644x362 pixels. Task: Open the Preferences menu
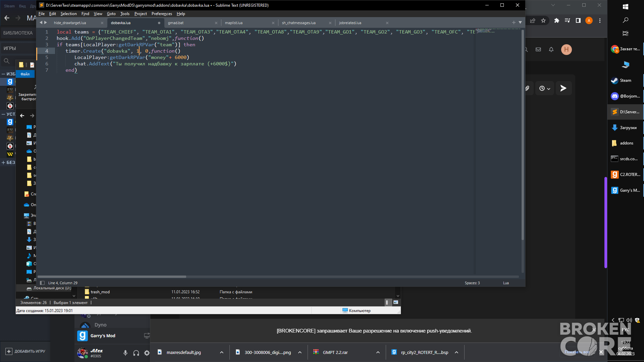click(162, 14)
